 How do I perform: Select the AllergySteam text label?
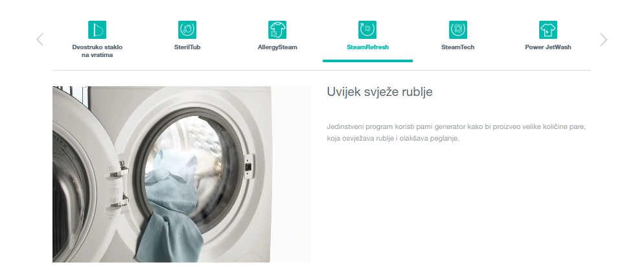(277, 47)
